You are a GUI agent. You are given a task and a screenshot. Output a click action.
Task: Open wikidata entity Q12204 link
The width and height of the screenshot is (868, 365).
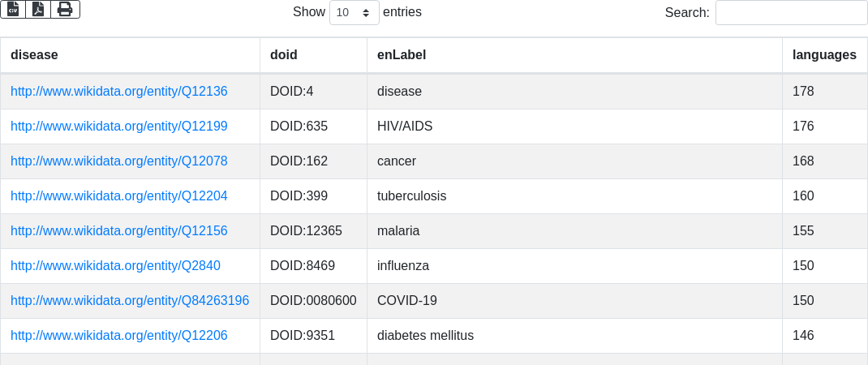[x=119, y=196]
